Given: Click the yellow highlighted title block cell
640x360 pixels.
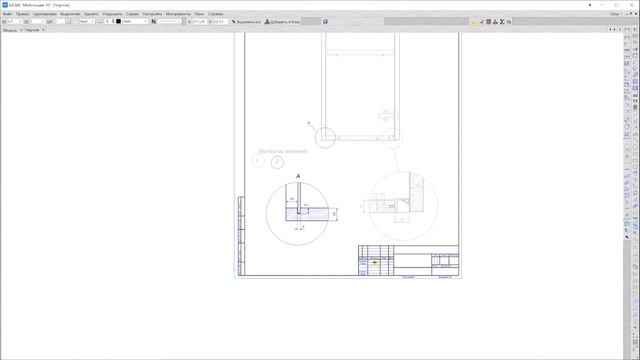Looking at the screenshot, I should 375,262.
